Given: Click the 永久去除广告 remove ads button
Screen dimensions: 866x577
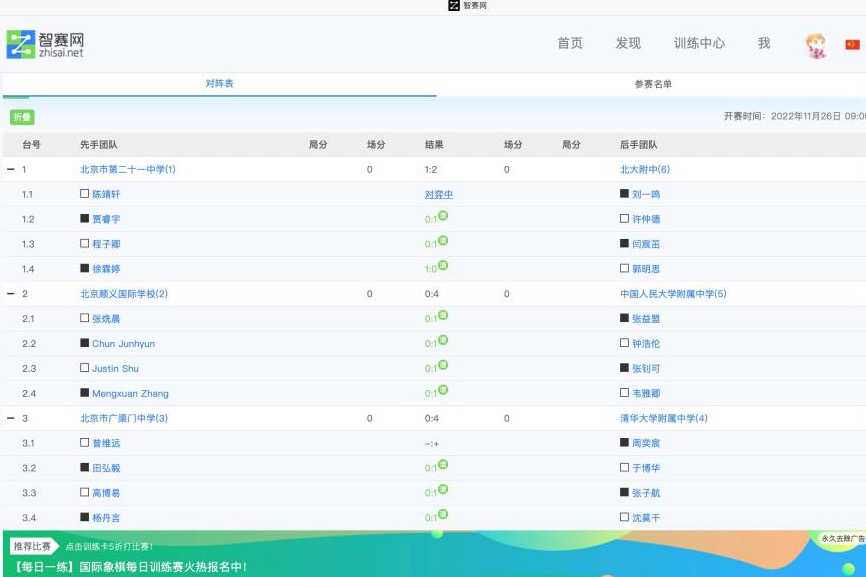Looking at the screenshot, I should tap(842, 538).
